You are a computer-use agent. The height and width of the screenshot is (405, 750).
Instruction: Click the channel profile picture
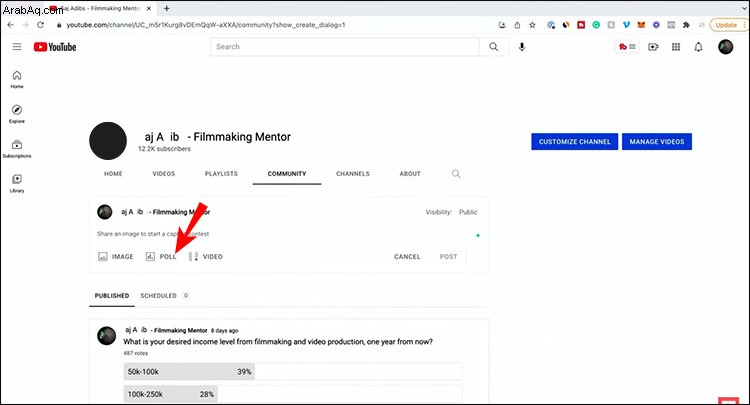point(108,141)
